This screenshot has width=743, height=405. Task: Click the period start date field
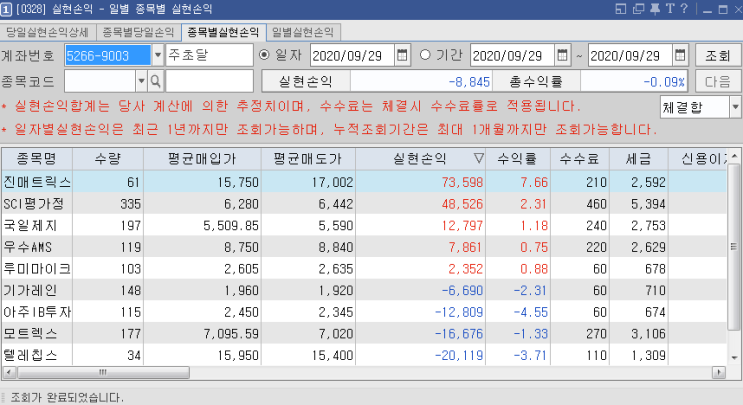pos(512,55)
